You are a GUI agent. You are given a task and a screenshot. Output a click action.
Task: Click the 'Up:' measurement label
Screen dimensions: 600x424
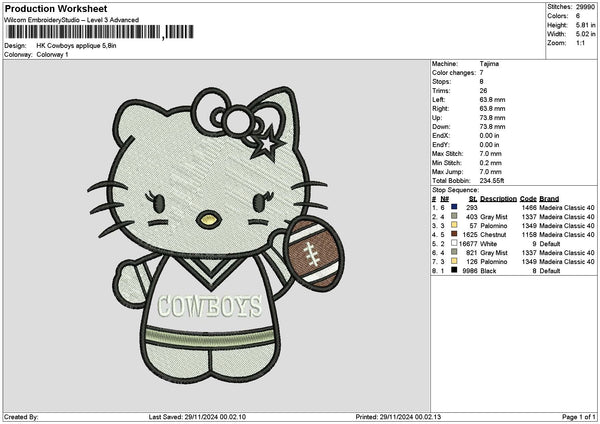tap(437, 118)
